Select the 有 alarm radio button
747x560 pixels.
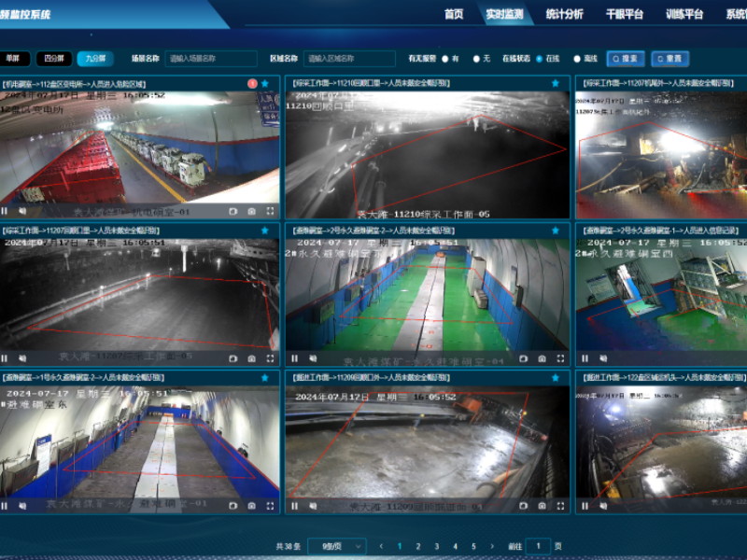pos(445,58)
